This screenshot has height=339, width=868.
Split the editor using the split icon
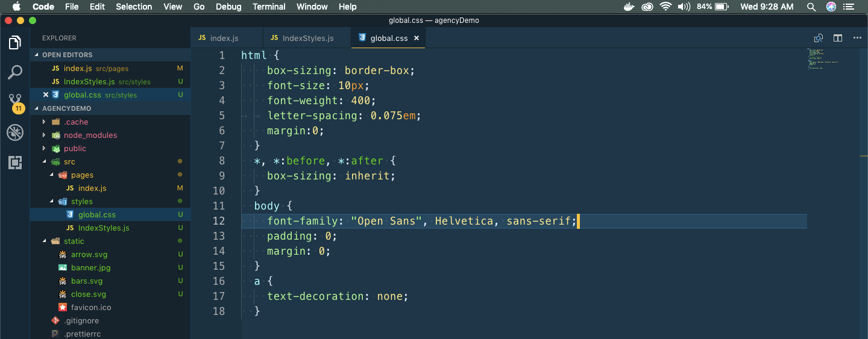[x=838, y=38]
